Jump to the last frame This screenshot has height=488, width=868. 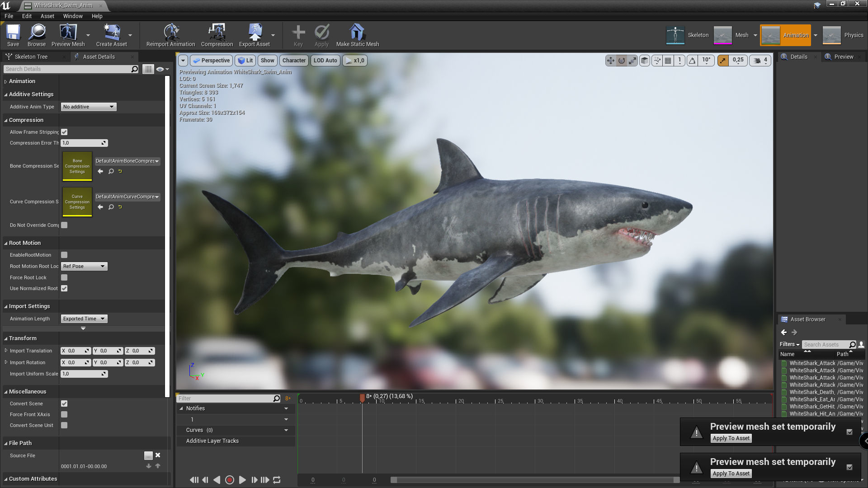point(265,480)
